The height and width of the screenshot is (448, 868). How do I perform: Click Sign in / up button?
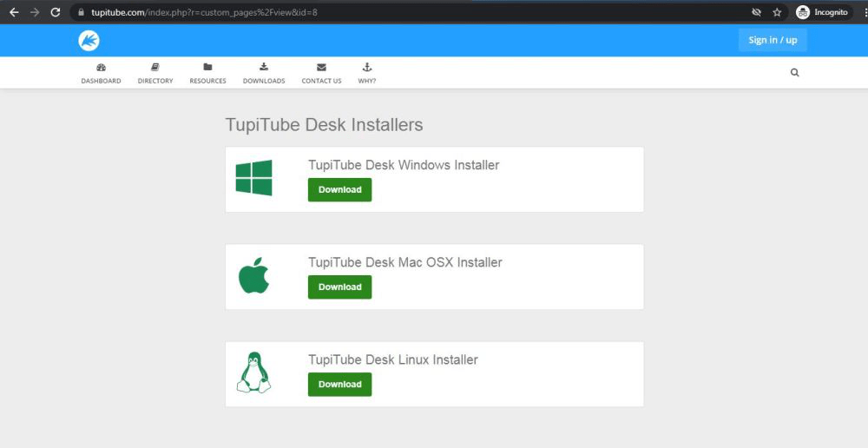[773, 40]
